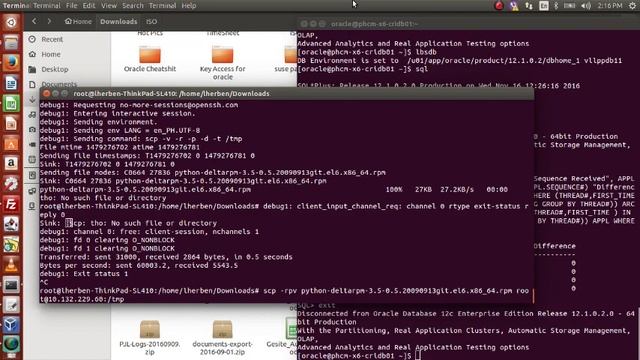Screen dimensions: 640x360
Task: Select the Oracle Cheatshit folder
Action: pyautogui.click(x=150, y=59)
